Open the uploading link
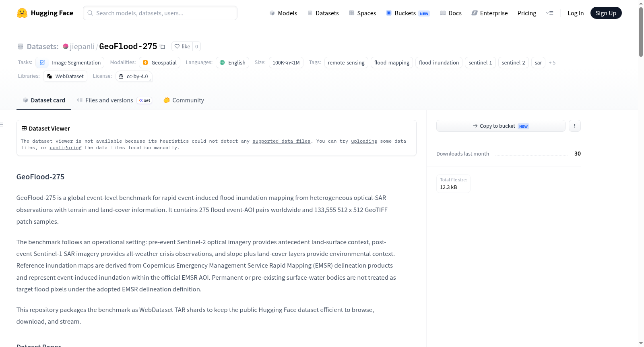The image size is (644, 347). tap(364, 141)
